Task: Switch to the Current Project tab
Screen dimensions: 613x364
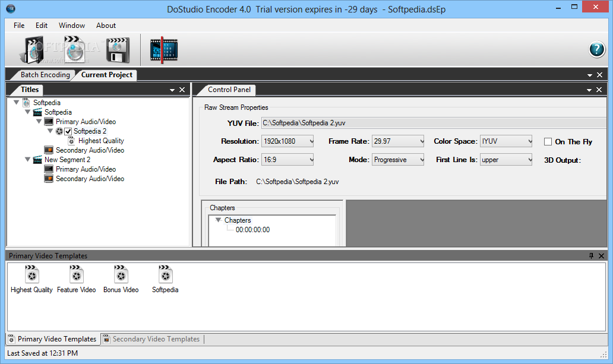Action: tap(107, 75)
